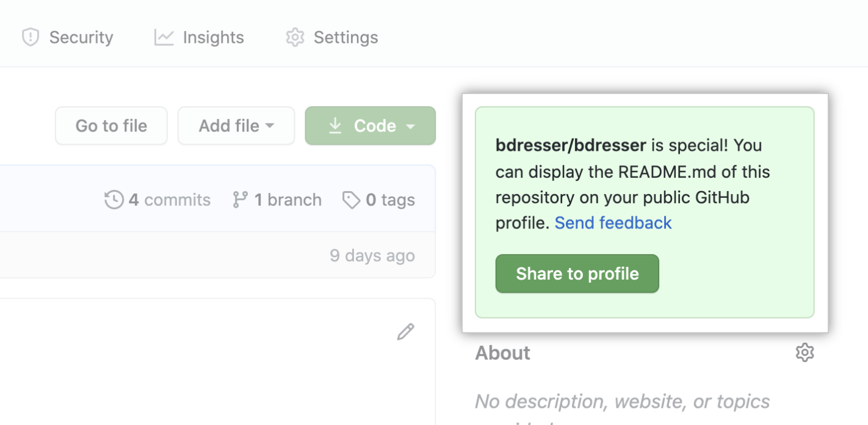
Task: Click the git branch icon
Action: [240, 200]
